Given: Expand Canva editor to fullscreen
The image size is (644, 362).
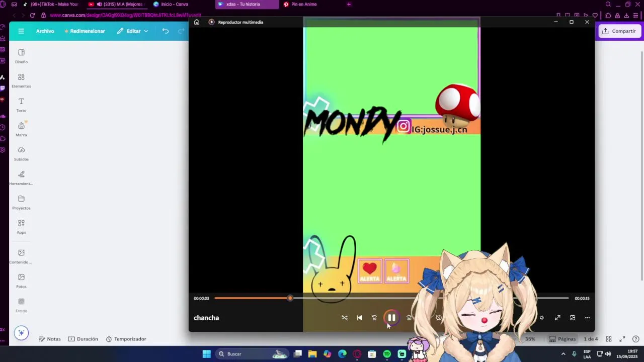Looking at the screenshot, I should [x=622, y=339].
